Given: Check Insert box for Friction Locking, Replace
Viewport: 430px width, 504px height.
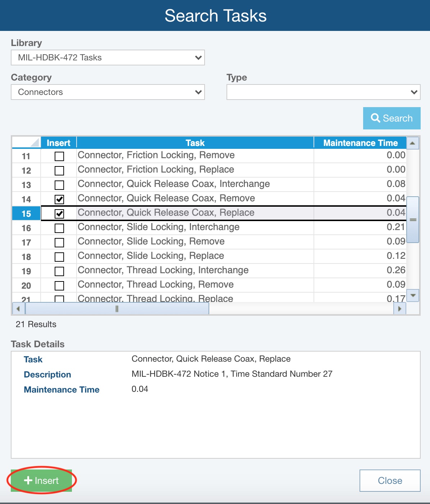Looking at the screenshot, I should pos(59,171).
